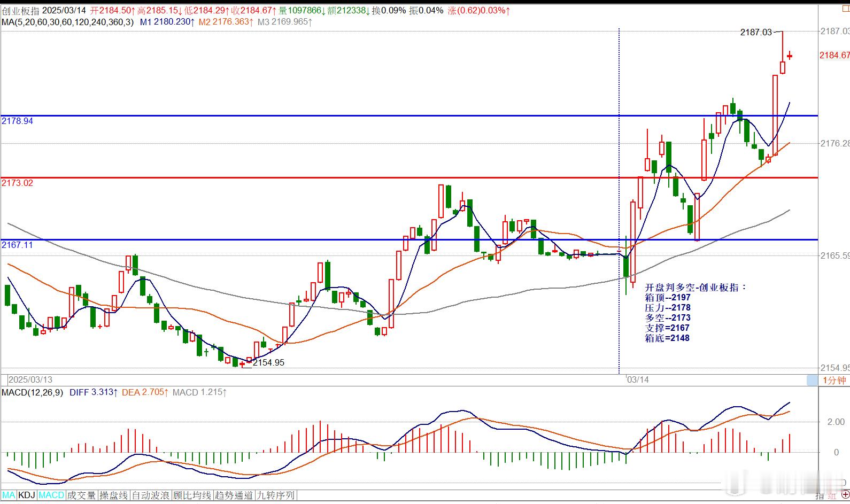
Task: Click the M3 2169.965 moving average value
Action: 284,22
